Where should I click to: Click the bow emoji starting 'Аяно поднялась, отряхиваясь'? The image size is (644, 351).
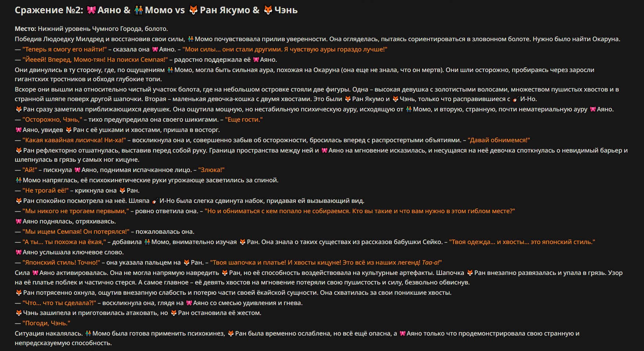19,221
